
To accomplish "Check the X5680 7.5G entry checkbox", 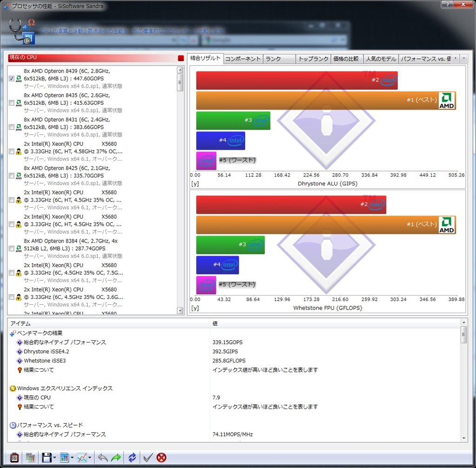I will [x=12, y=273].
